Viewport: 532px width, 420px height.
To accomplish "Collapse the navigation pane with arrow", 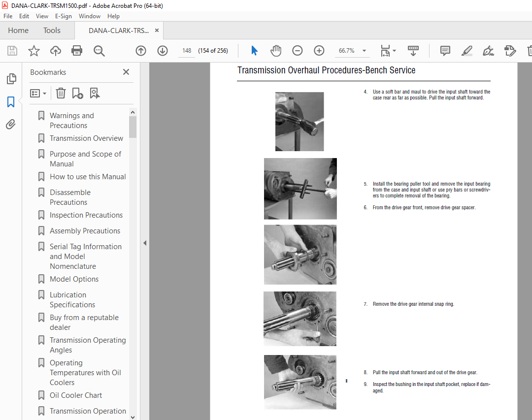I will (145, 243).
